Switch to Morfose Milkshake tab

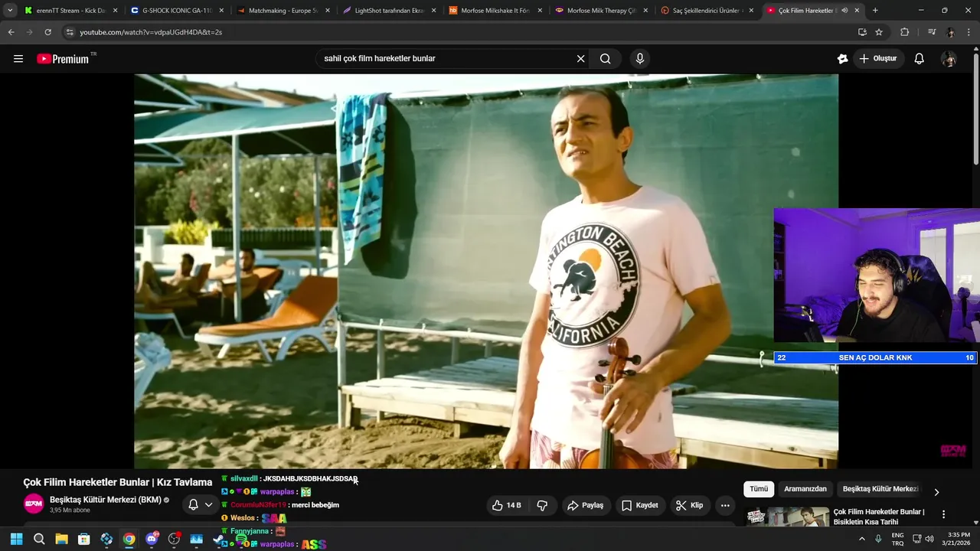coord(495,11)
